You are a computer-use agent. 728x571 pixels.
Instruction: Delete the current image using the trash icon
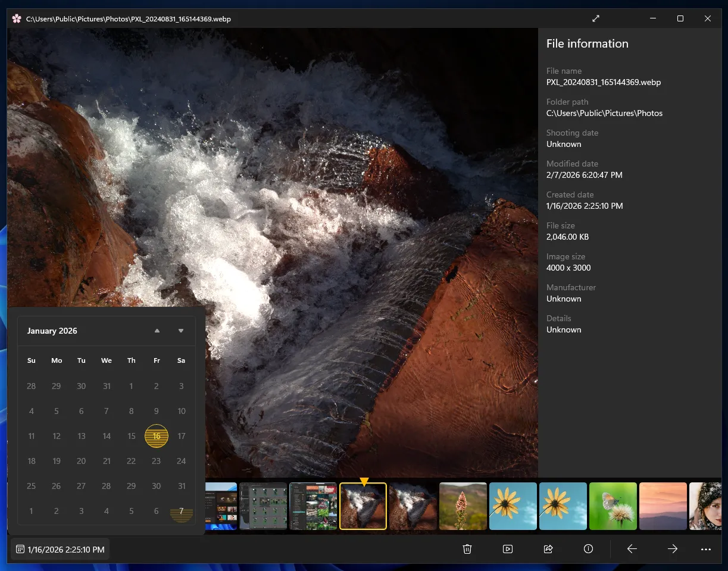tap(467, 548)
